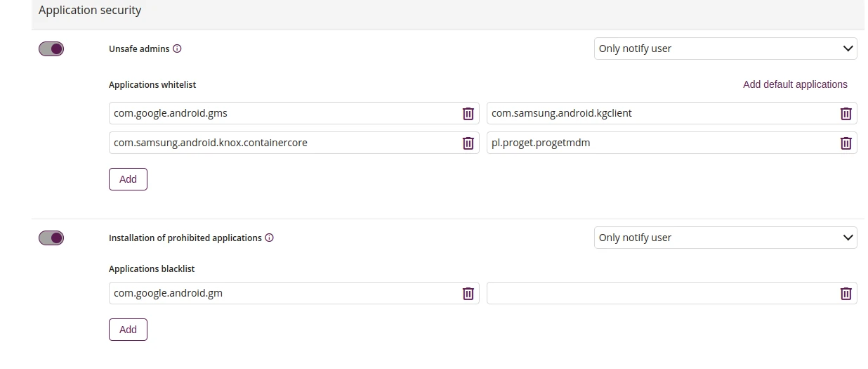Add a new whitelist application

(128, 179)
